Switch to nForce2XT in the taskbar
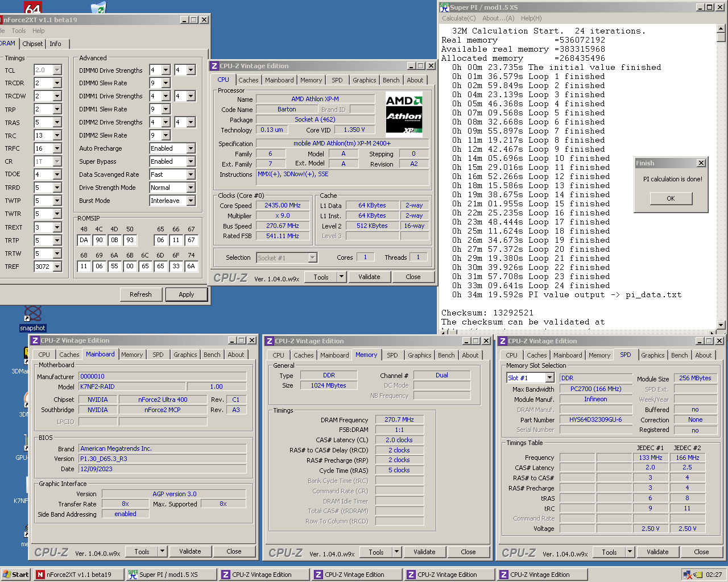This screenshot has width=728, height=582. pyautogui.click(x=79, y=575)
